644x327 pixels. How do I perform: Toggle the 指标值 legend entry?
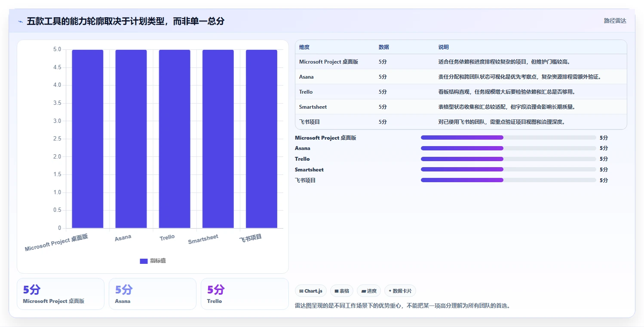click(153, 261)
